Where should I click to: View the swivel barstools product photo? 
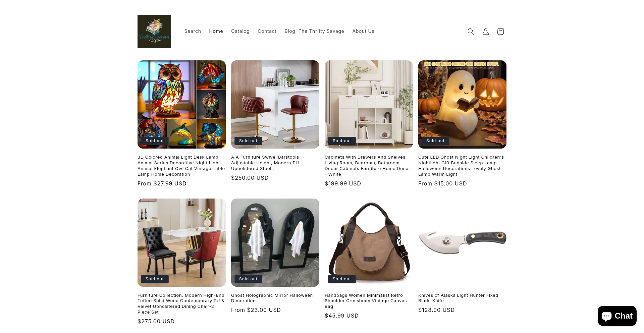click(x=275, y=104)
